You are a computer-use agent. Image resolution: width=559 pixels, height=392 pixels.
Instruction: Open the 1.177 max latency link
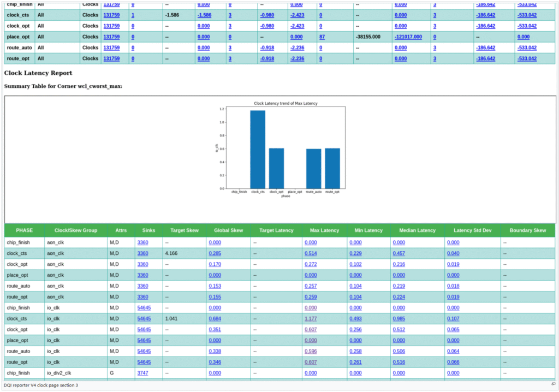tap(311, 318)
